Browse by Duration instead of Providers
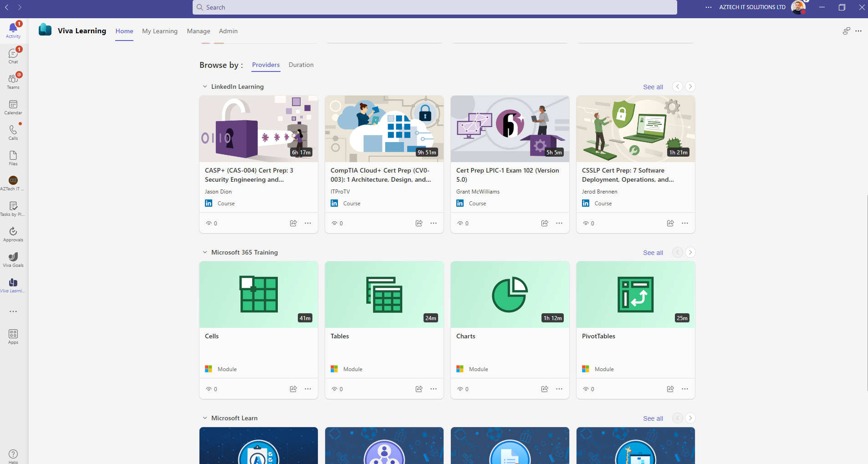The height and width of the screenshot is (464, 868). point(301,65)
